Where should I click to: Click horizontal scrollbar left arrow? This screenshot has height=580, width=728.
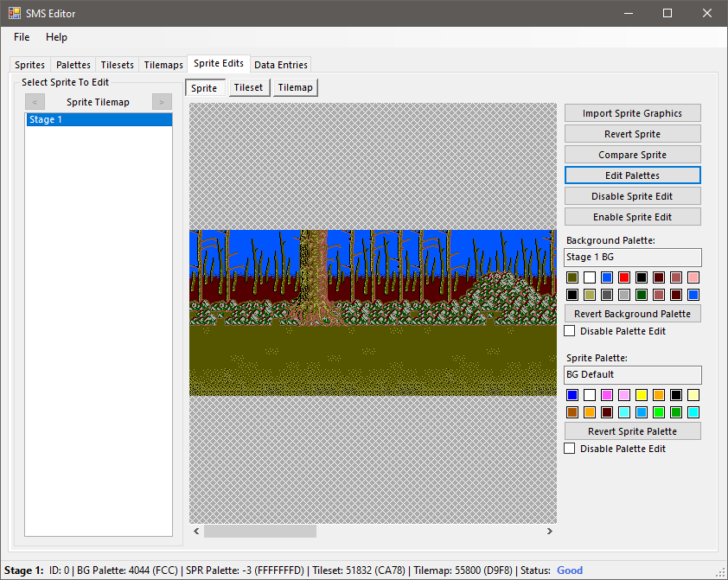[x=196, y=532]
